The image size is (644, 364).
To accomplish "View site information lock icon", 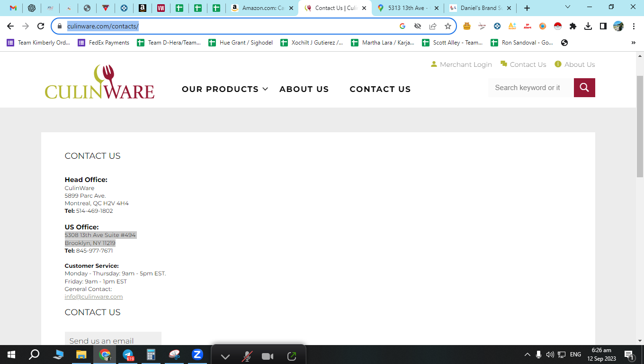I will (60, 26).
